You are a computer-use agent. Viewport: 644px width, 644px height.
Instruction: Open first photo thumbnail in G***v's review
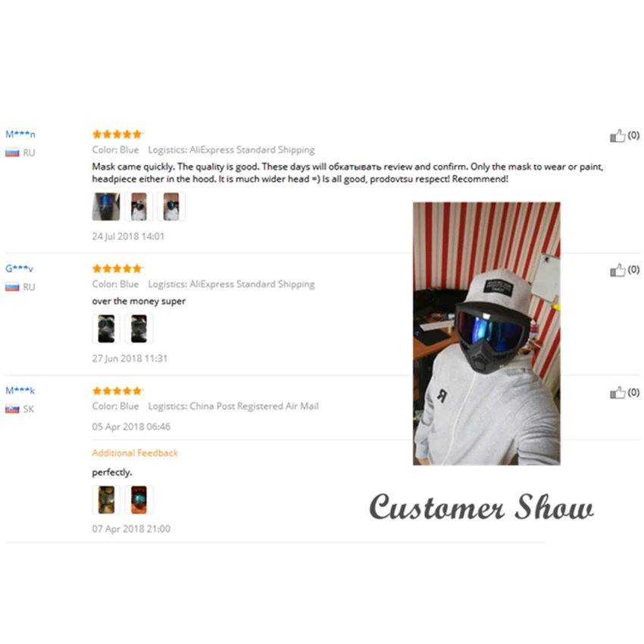tap(106, 329)
